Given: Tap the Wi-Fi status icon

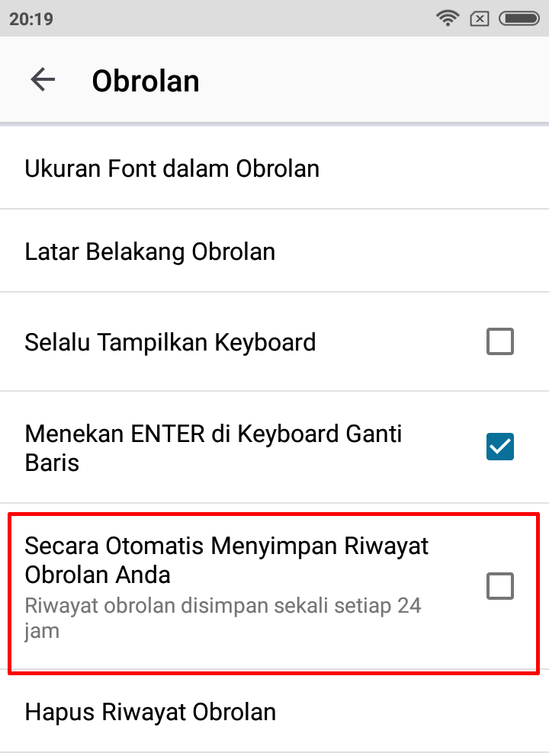Looking at the screenshot, I should [x=448, y=18].
